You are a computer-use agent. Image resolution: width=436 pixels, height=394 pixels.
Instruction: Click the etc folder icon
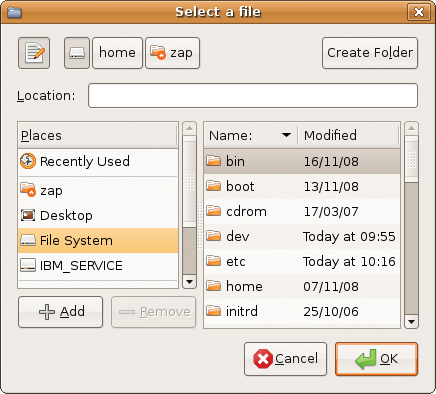click(x=213, y=261)
